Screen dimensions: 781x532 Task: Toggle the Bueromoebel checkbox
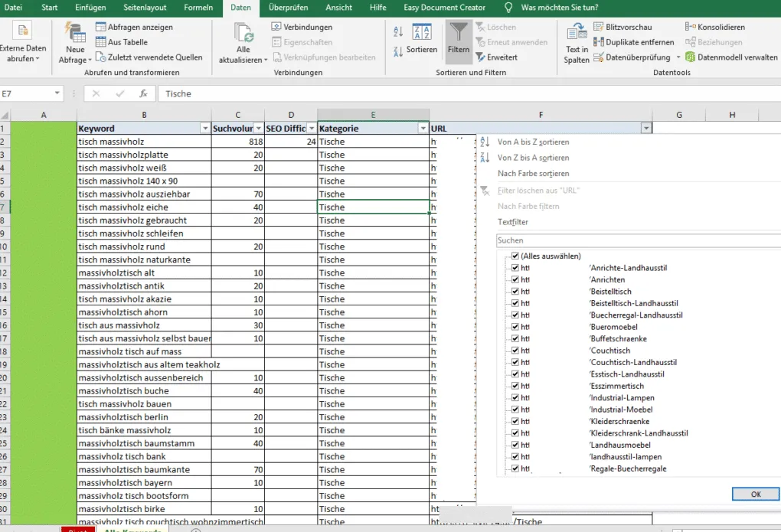tap(515, 327)
